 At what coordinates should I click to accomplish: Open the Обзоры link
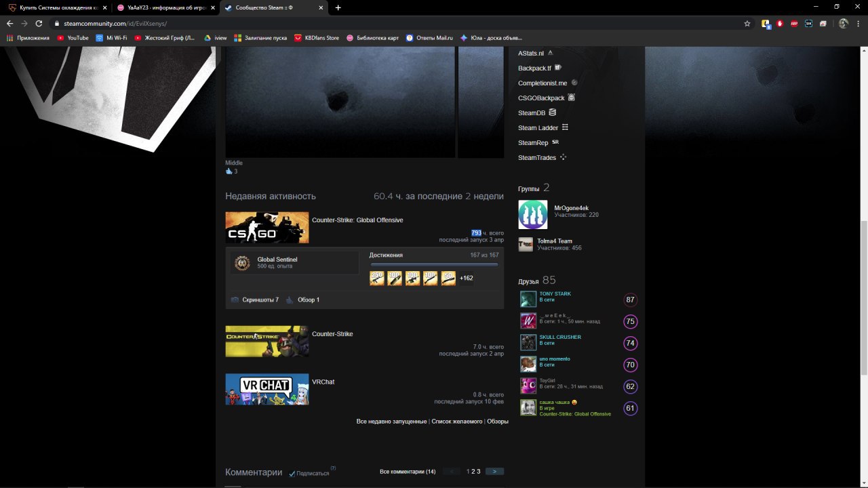(x=498, y=421)
